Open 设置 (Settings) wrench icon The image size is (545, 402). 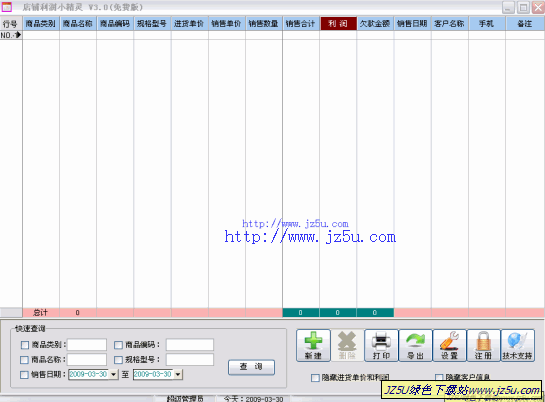[449, 345]
